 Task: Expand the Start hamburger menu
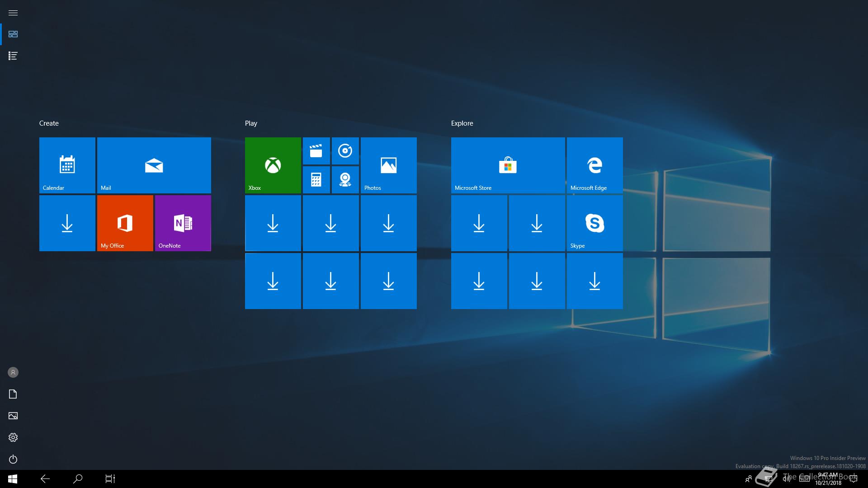[x=13, y=13]
